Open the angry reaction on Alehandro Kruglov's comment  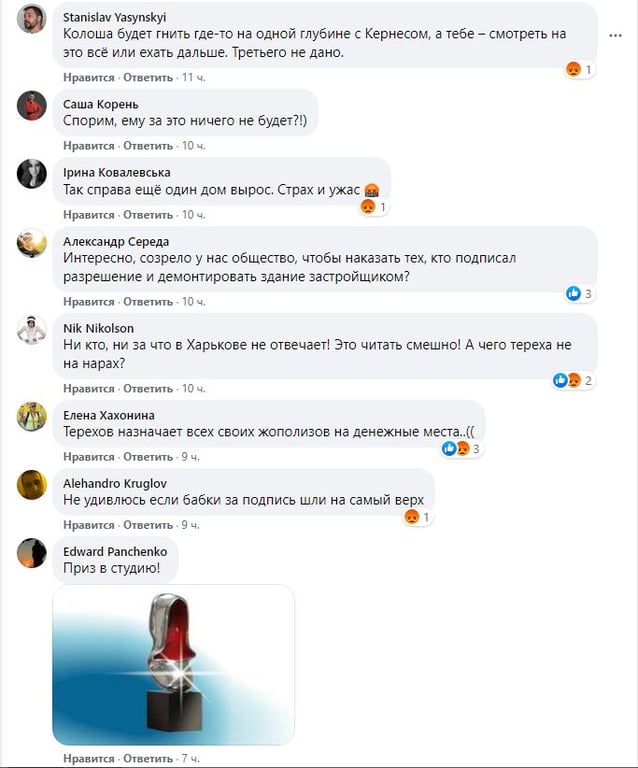coord(418,517)
